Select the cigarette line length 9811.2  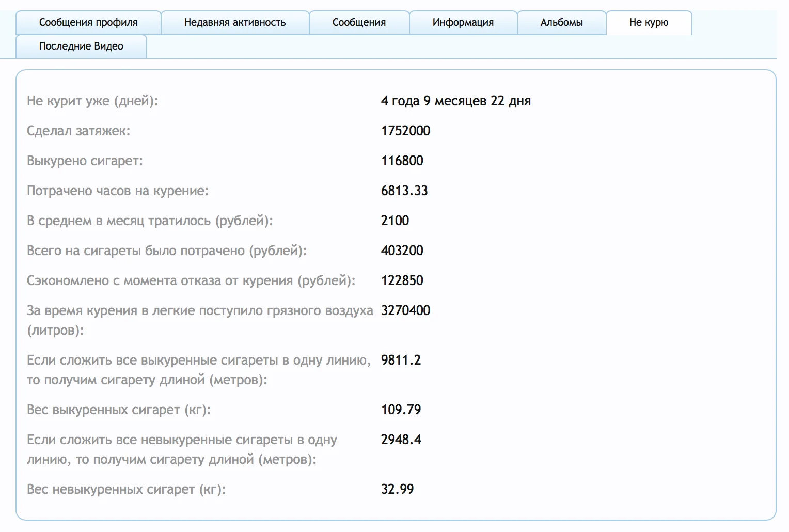click(401, 360)
